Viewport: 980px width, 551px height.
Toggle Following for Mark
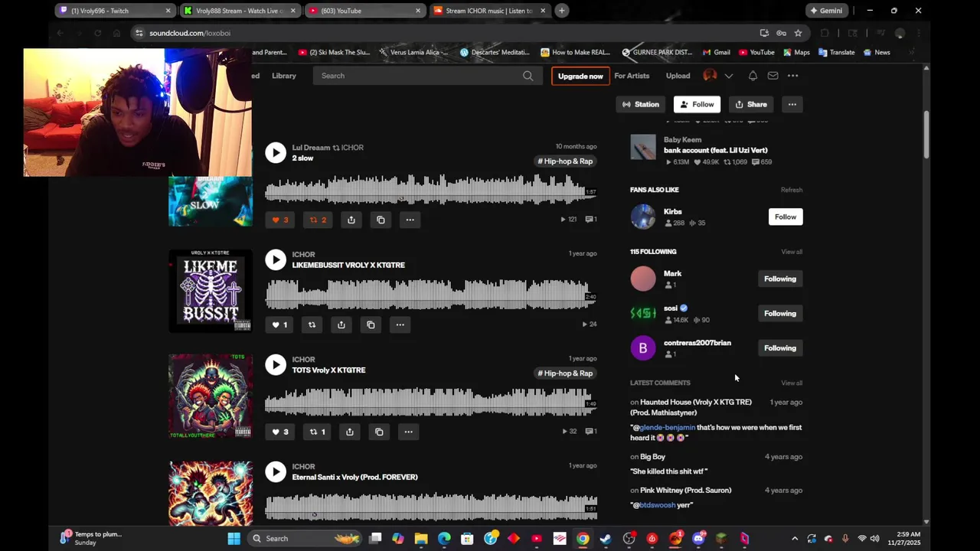(x=780, y=279)
